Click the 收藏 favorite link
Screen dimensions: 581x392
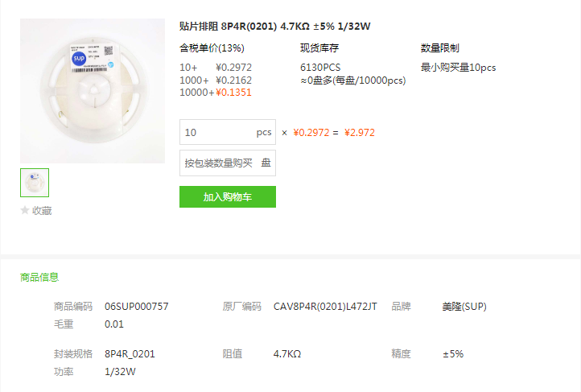click(x=42, y=210)
